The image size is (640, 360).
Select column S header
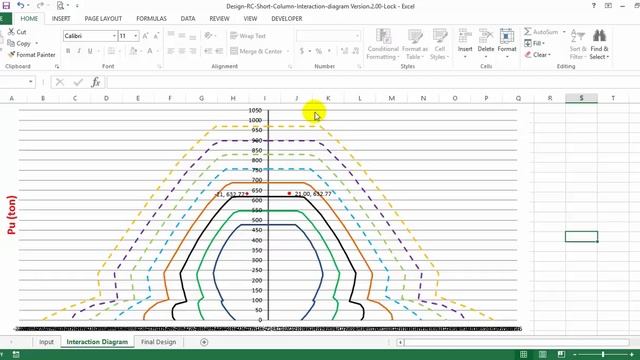click(x=581, y=98)
